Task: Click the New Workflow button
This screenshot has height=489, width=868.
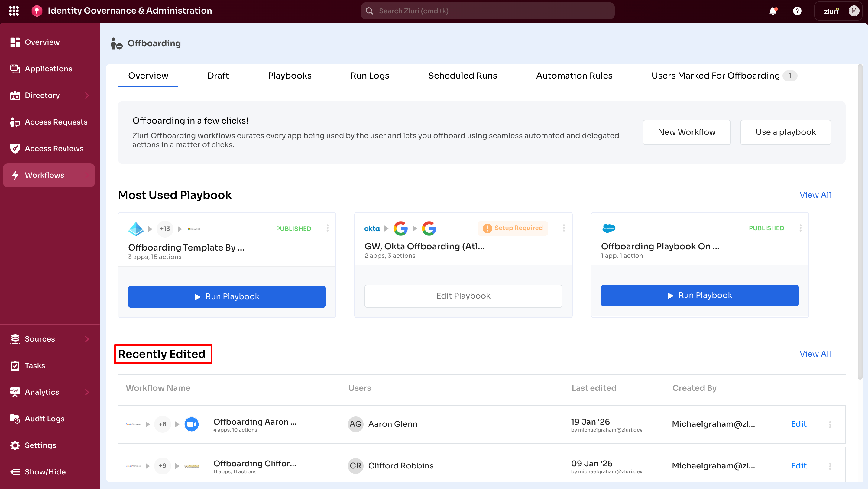Action: [686, 132]
